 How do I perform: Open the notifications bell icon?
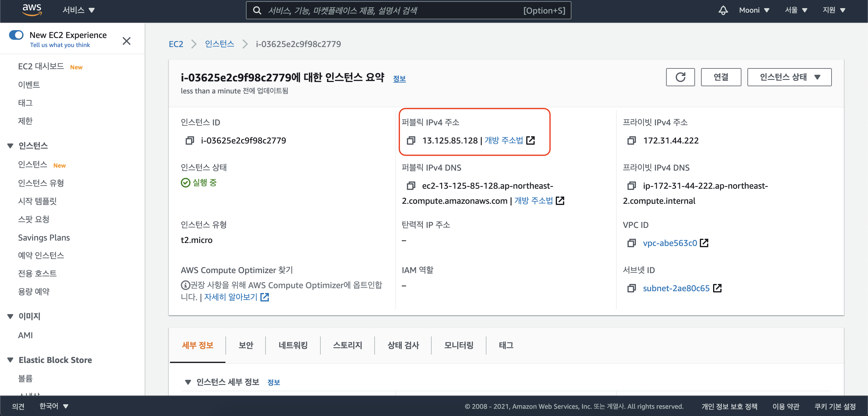click(723, 10)
